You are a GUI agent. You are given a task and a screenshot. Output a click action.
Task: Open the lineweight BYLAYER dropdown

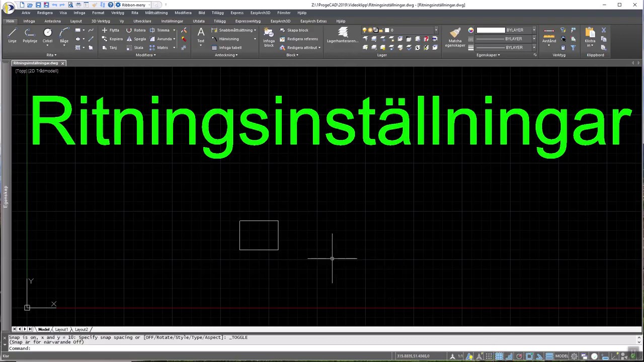(534, 48)
